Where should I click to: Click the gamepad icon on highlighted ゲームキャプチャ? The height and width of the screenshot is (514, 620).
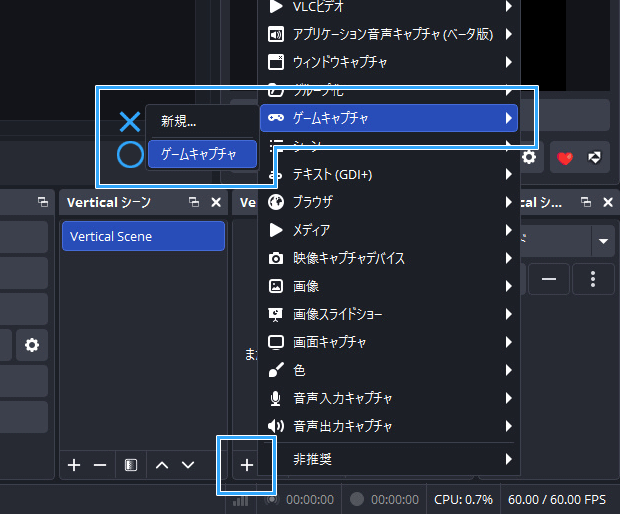coord(276,118)
